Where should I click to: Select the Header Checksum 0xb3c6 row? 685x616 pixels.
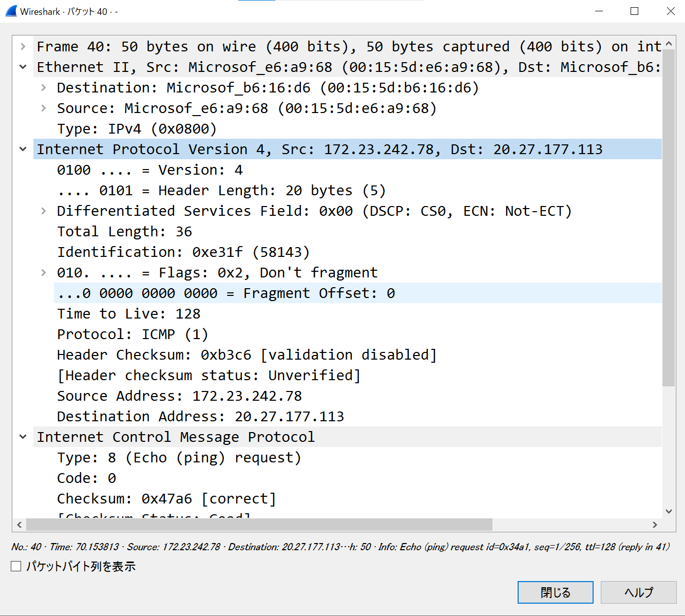click(246, 355)
